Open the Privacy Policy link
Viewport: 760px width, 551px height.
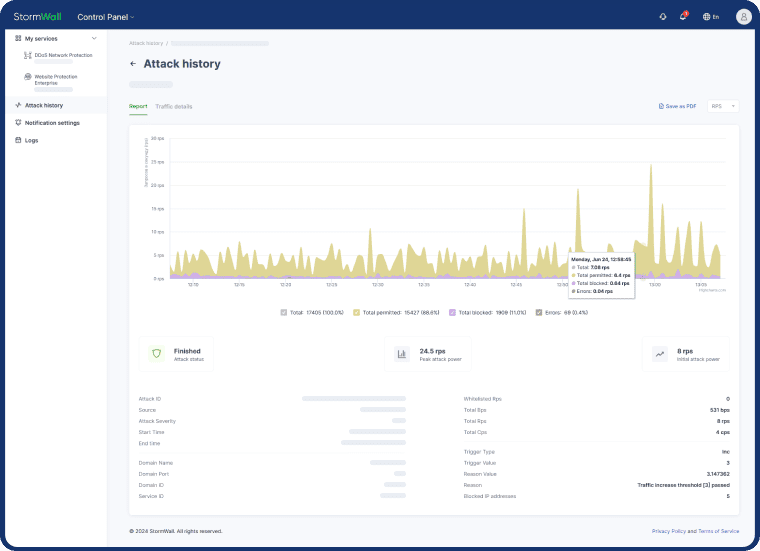click(x=668, y=531)
